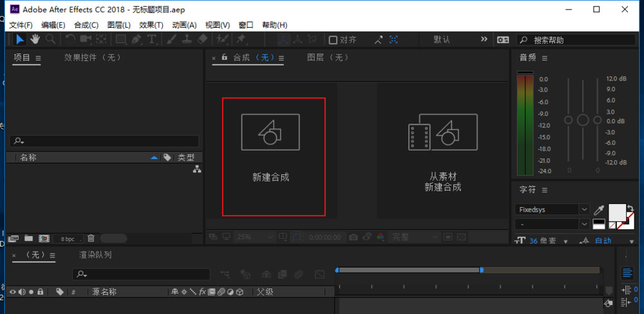Select the Unified Camera tool
This screenshot has width=644, height=314.
[x=86, y=39]
